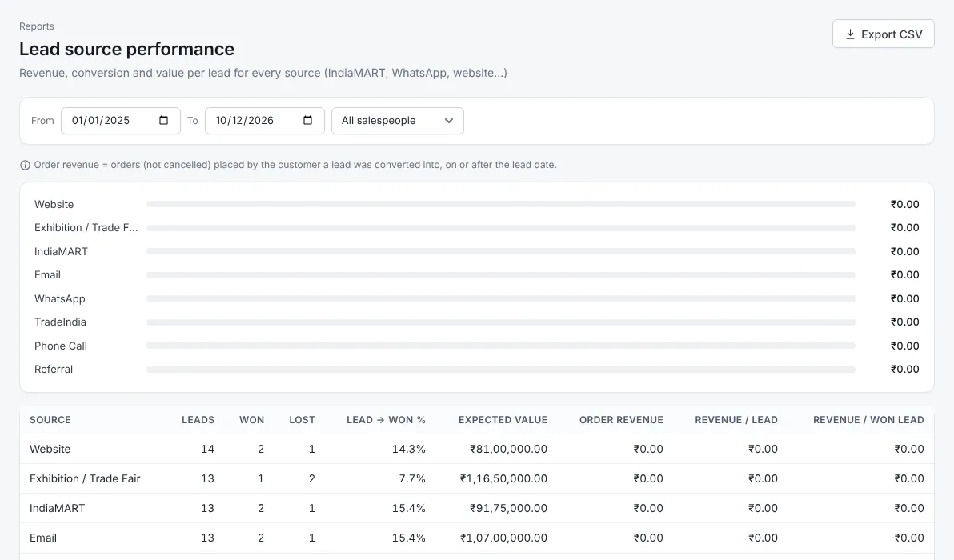Select the Email row in the table

point(476,538)
